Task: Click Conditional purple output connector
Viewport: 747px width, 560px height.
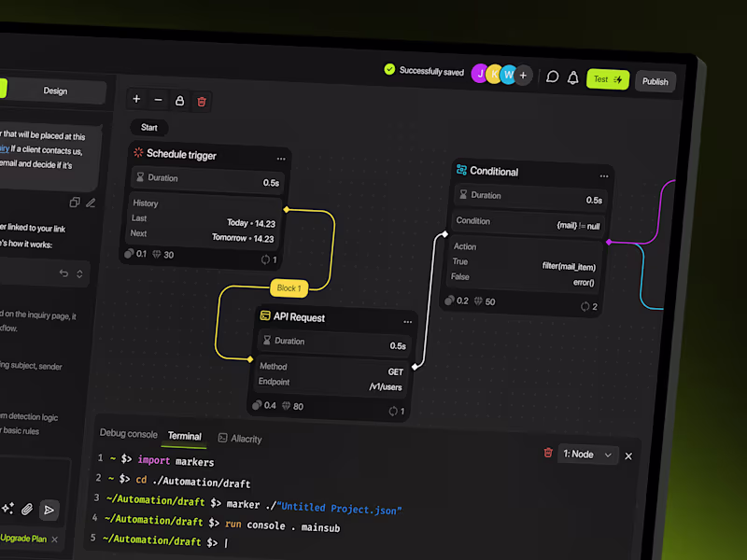Action: coord(609,243)
